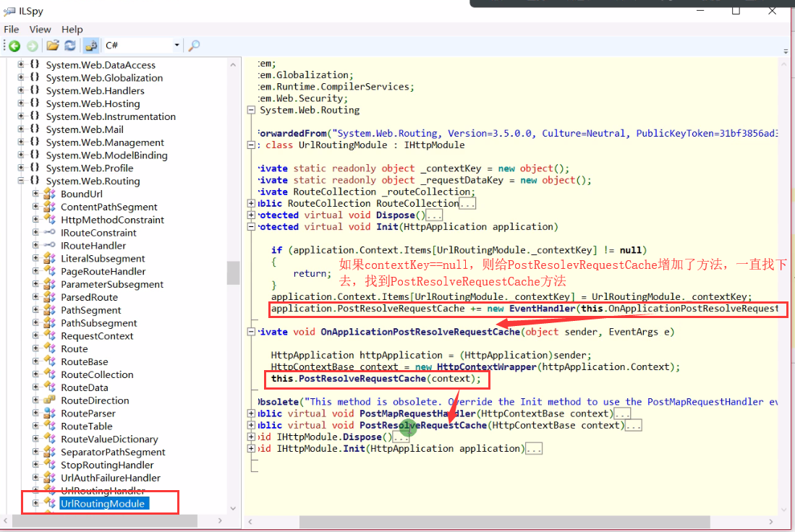Expand the System.Web.DataAccess namespace node

(21, 64)
